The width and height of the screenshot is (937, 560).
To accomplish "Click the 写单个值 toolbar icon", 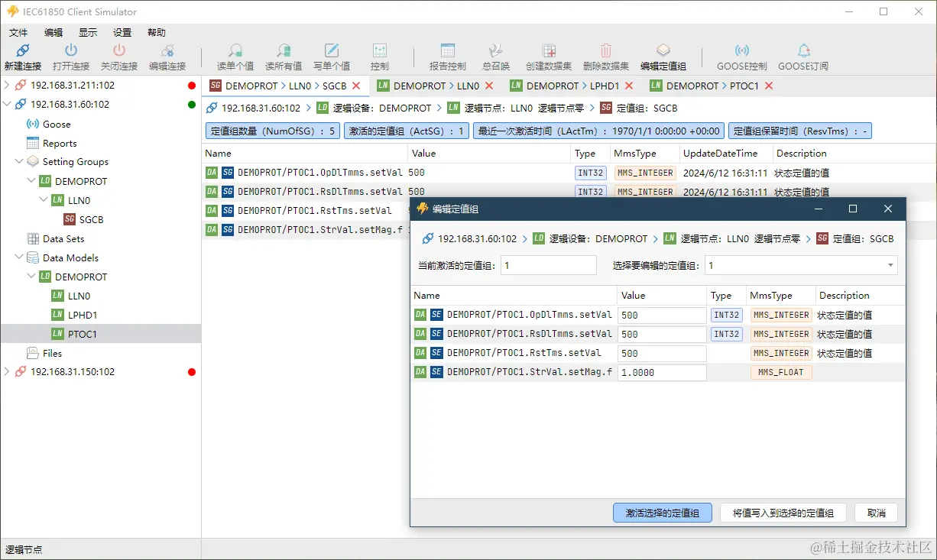I will 332,51.
